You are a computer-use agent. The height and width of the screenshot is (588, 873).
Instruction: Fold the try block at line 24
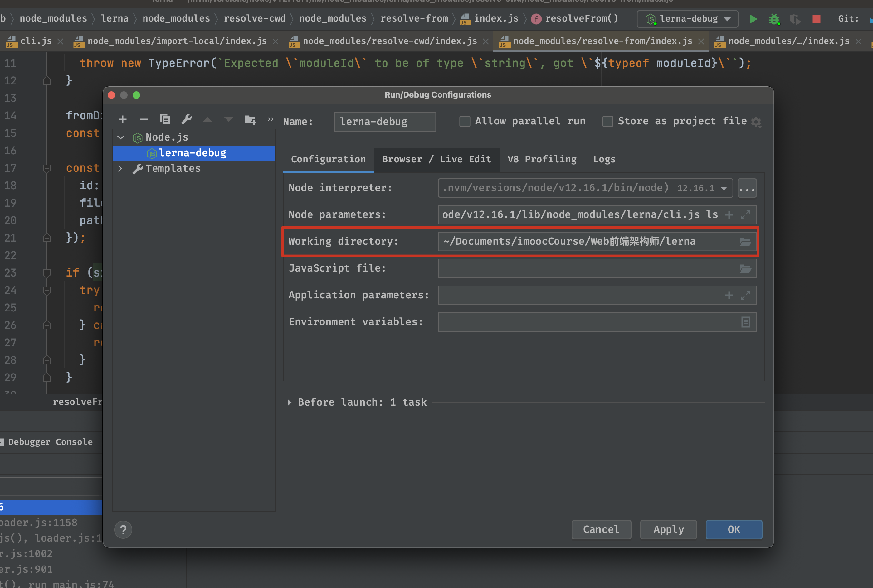[x=47, y=290]
